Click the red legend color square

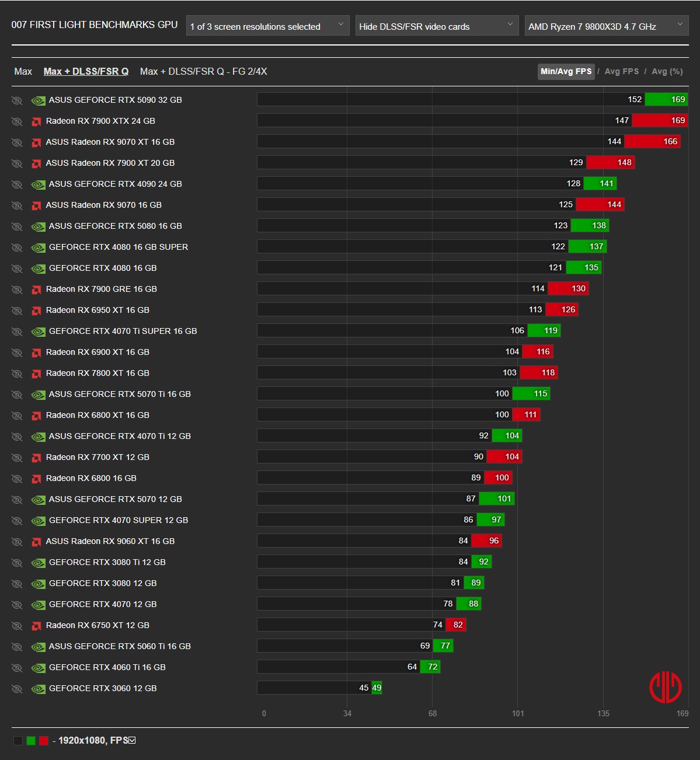click(44, 741)
